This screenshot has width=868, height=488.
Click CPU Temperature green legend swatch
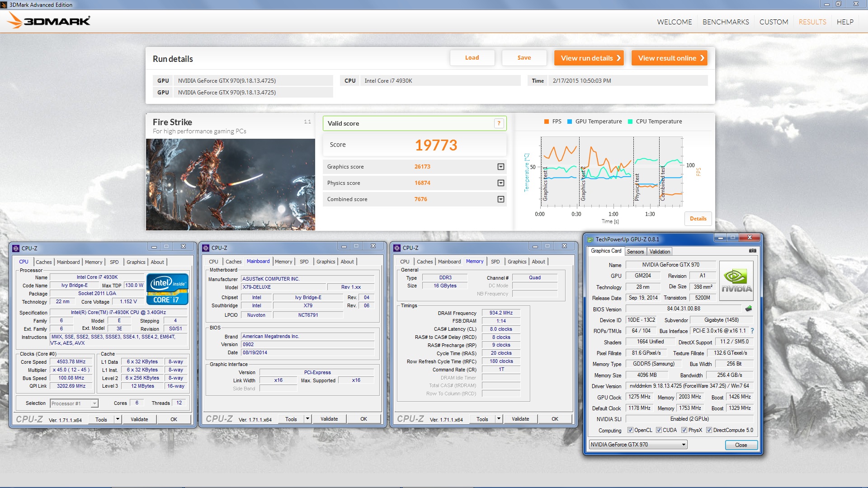coord(630,122)
